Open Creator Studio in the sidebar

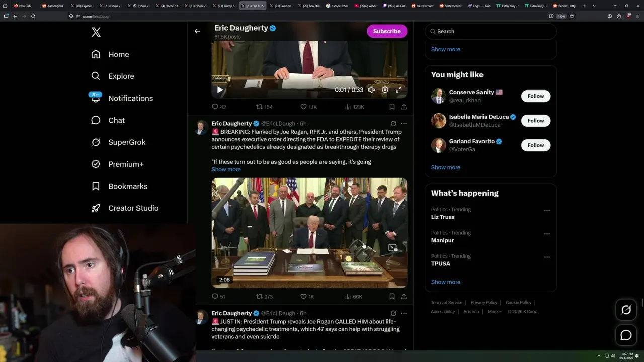125,208
